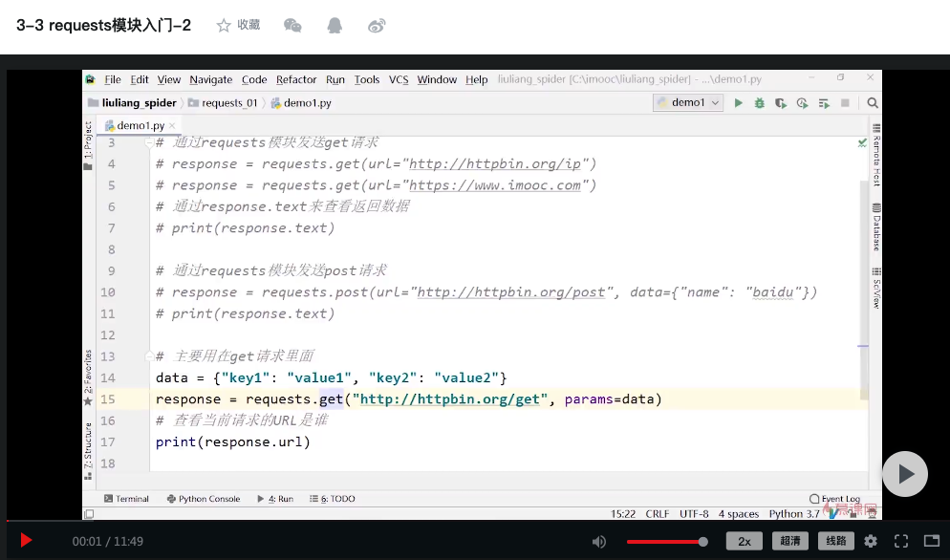Open the Database side panel
Image resolution: width=950 pixels, height=560 pixels.
[876, 226]
